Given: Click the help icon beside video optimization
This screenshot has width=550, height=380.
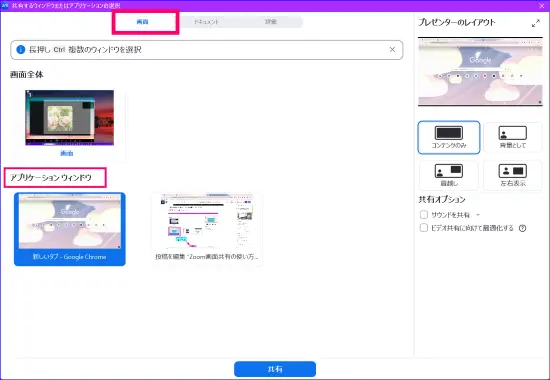Looking at the screenshot, I should [522, 228].
